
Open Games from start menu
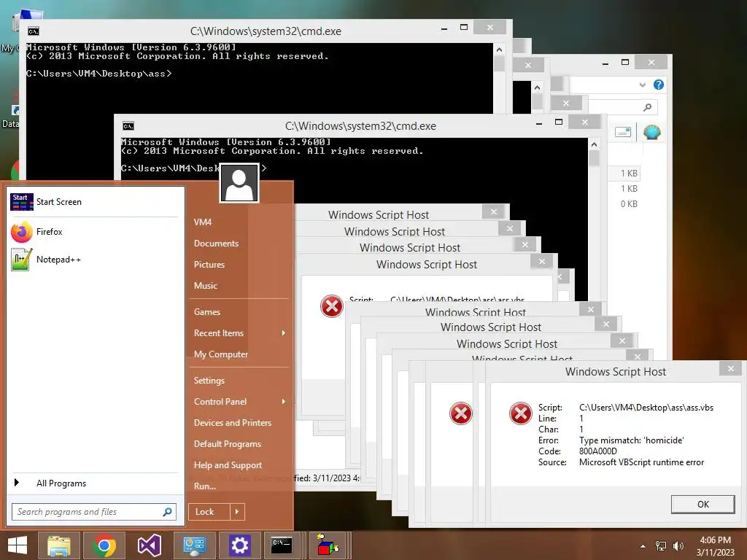coord(206,312)
